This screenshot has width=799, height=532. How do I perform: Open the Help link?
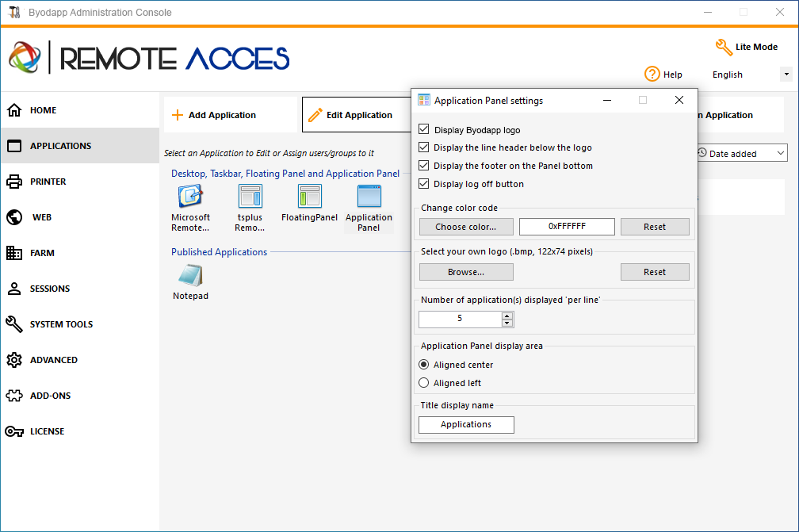click(663, 75)
